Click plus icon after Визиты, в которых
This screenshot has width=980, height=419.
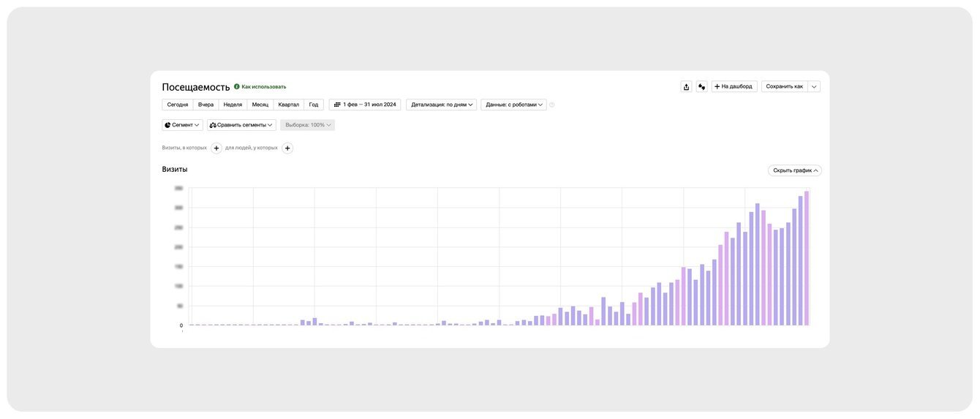click(216, 148)
